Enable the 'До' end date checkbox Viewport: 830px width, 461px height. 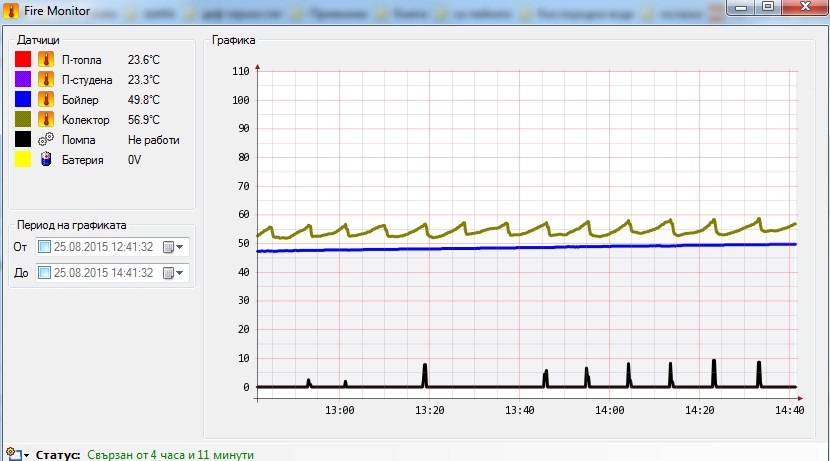point(44,273)
